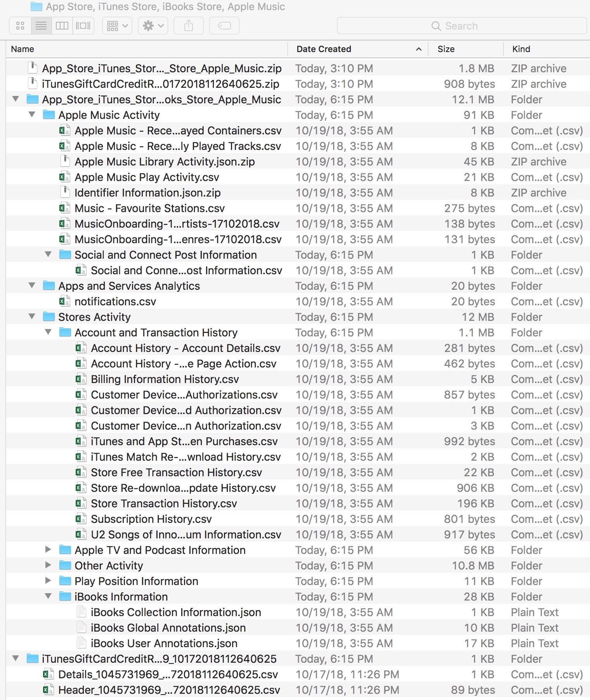
Task: Click in the Search field
Action: tap(462, 26)
